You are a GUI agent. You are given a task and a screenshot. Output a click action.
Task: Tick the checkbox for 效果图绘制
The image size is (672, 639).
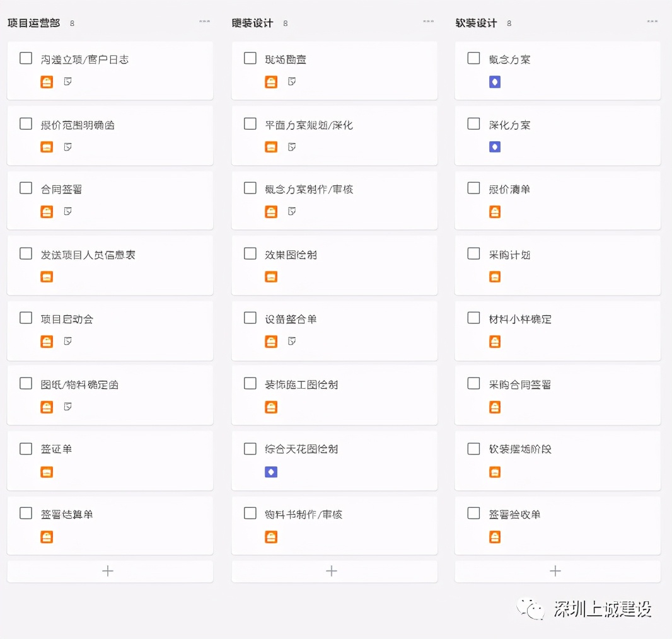(x=250, y=254)
